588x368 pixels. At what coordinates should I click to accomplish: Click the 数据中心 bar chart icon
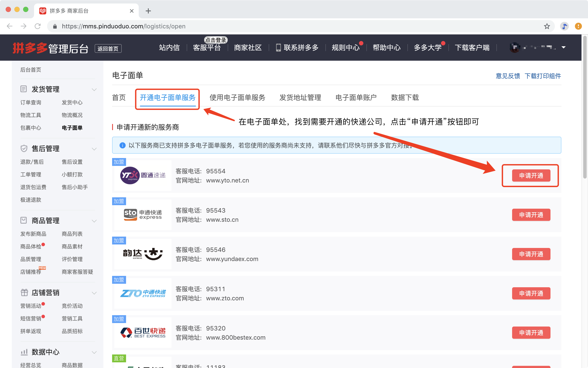(x=24, y=352)
